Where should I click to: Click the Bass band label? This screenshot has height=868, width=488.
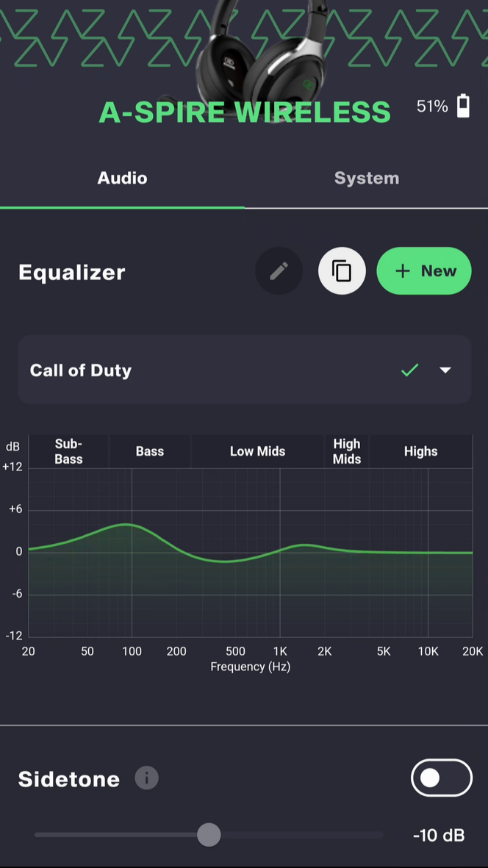point(149,451)
